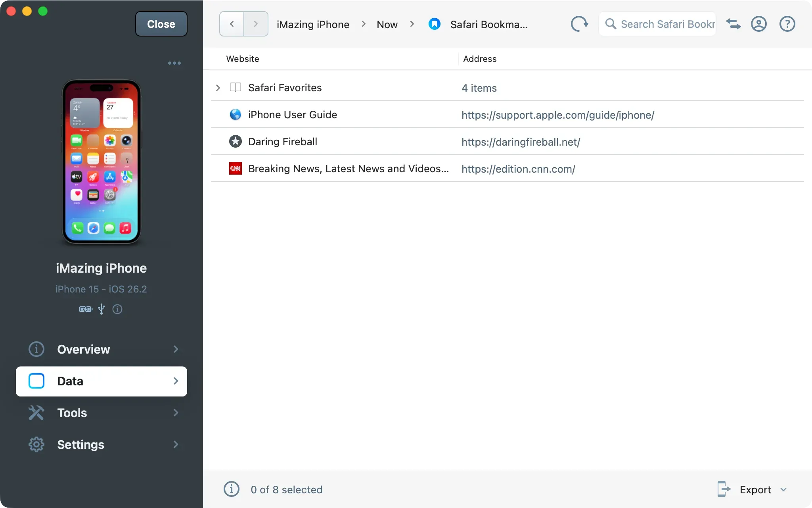812x508 pixels.
Task: Open the daringfireball.net link
Action: [521, 142]
